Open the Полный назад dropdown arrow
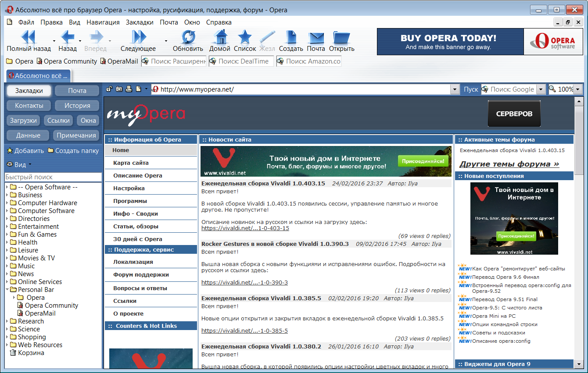 pyautogui.click(x=54, y=41)
